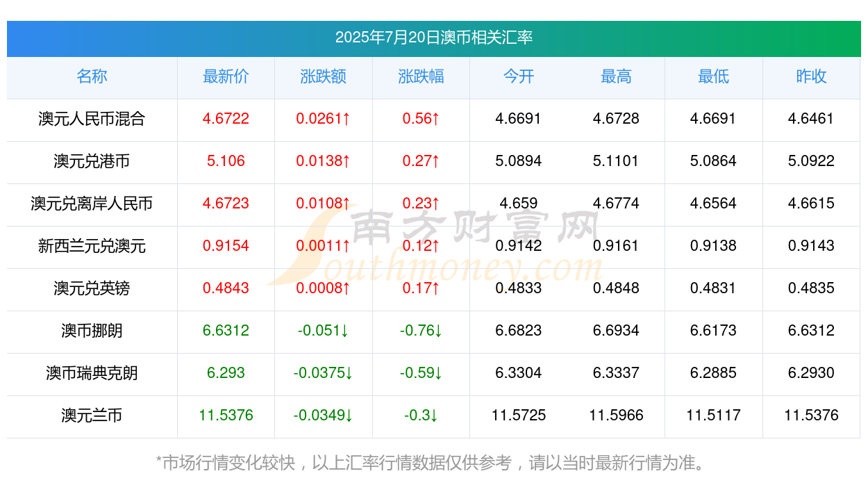This screenshot has height=485, width=868.
Task: Click previous close 5.0922
Action: pos(811,161)
